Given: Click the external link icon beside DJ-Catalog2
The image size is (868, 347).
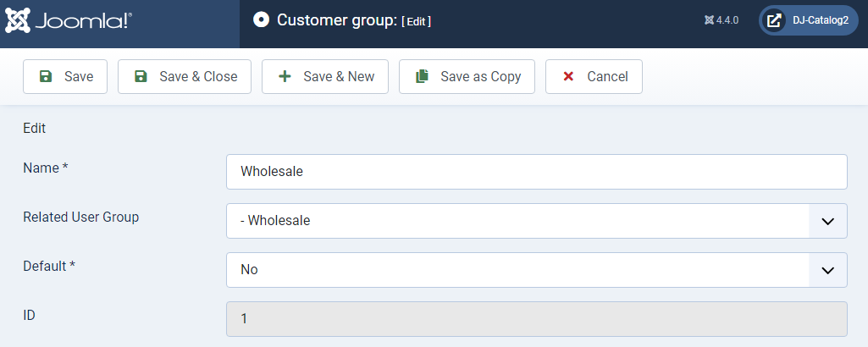Looking at the screenshot, I should tap(774, 20).
